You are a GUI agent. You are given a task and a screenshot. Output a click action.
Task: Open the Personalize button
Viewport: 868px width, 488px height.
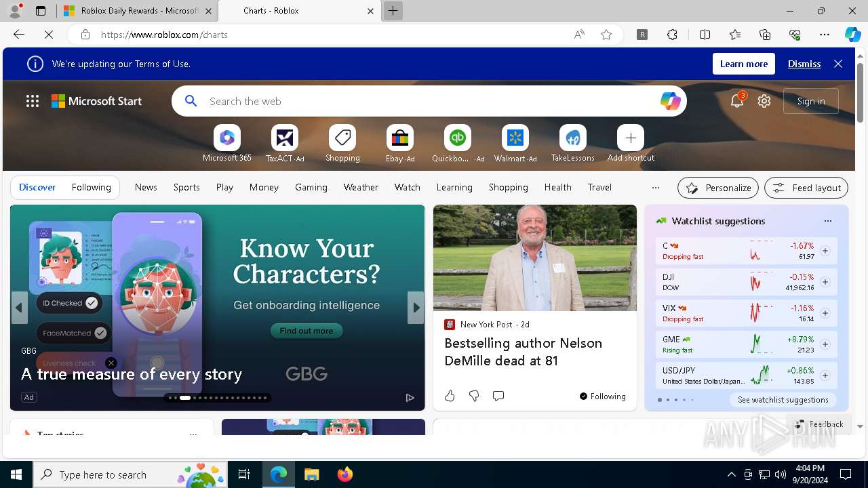coord(718,188)
